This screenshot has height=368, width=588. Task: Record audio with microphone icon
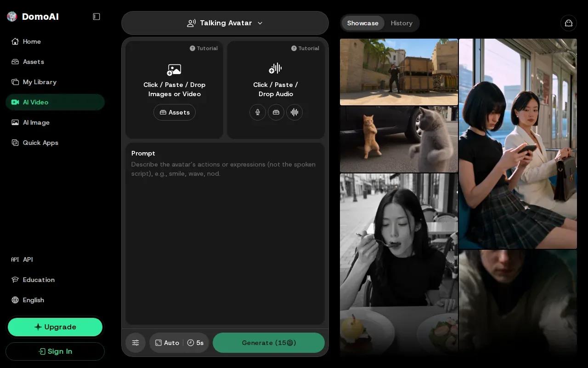click(258, 112)
